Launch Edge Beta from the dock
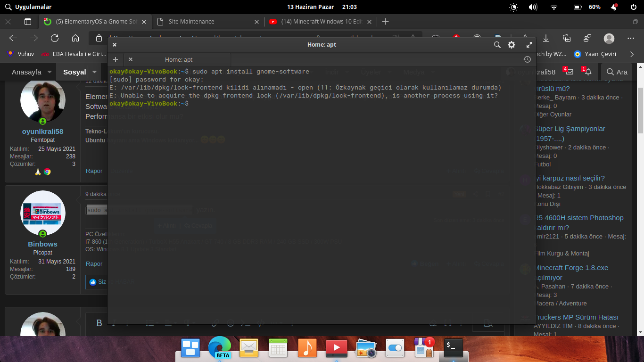Viewport: 644px width, 362px height. (220, 348)
